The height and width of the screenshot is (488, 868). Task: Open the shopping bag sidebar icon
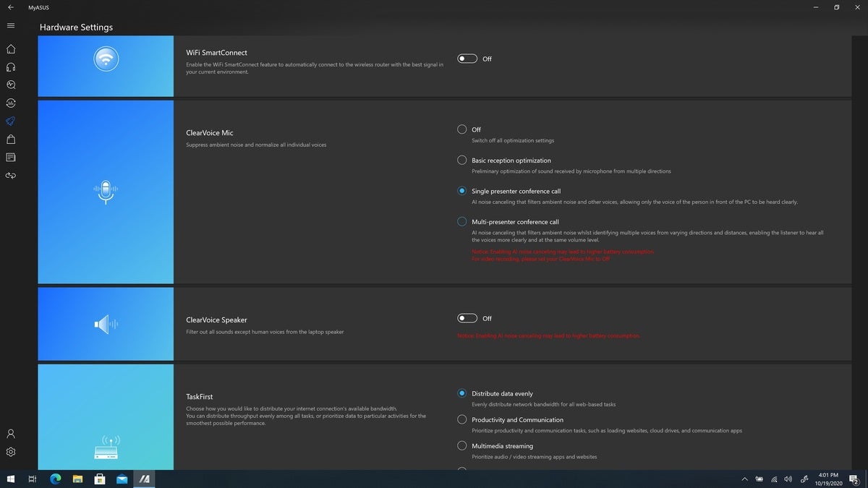[x=11, y=139]
